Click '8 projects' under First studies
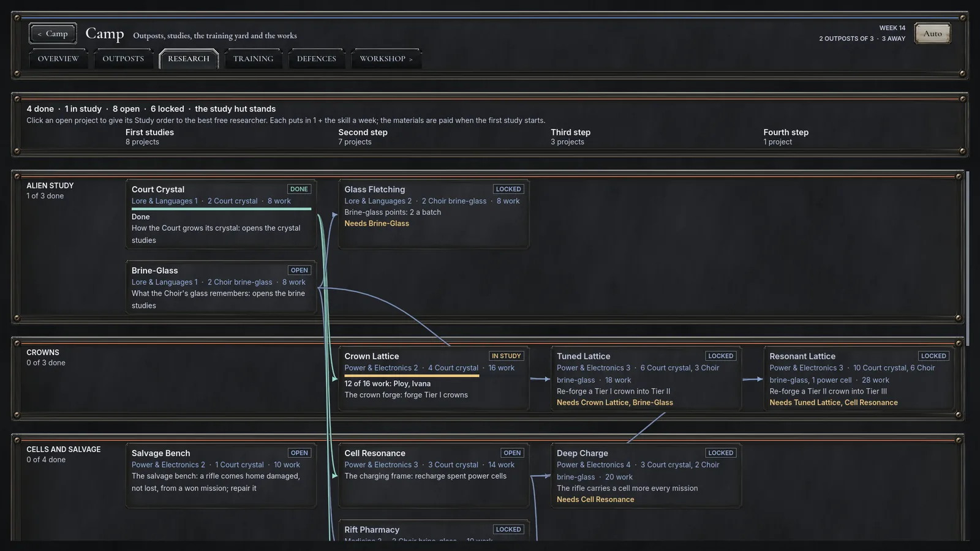Screen dimensions: 980x551 (x=142, y=142)
